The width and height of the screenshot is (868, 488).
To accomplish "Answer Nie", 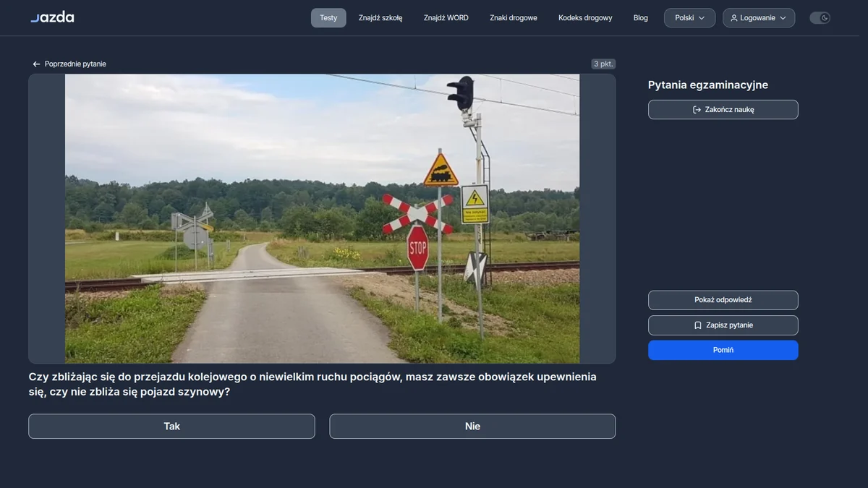I will 472,427.
